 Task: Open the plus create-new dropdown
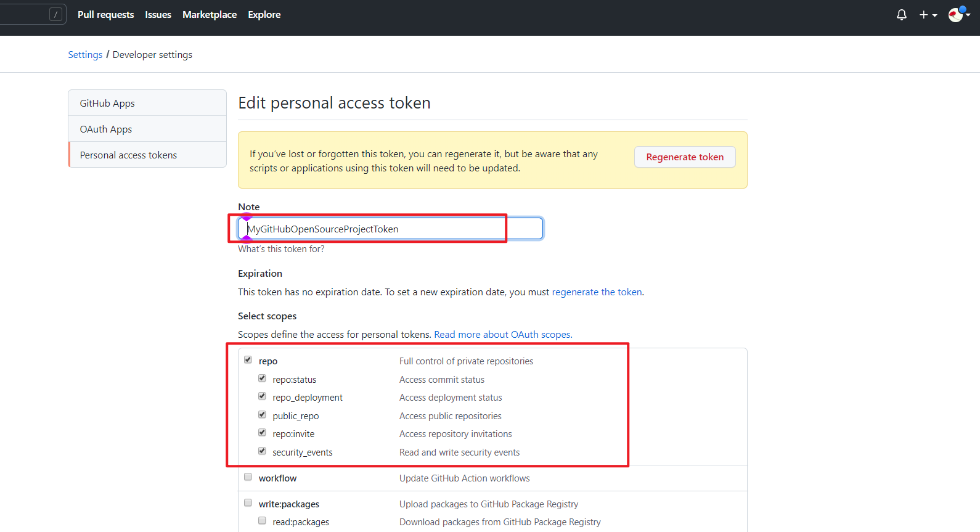(x=928, y=15)
